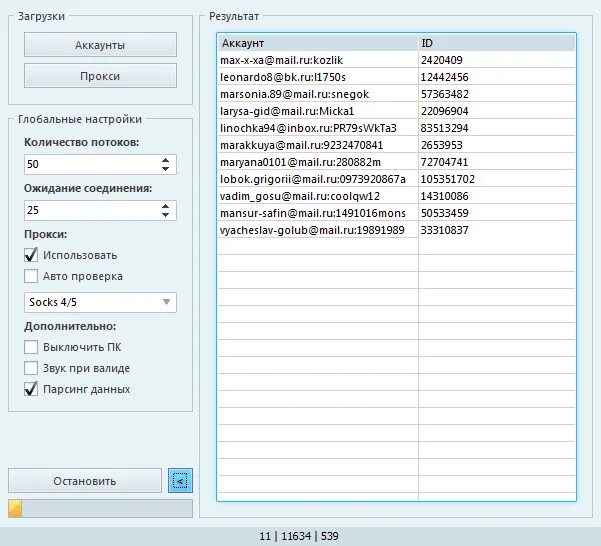Open the Socks 4/5 proxy type dropdown
Viewport: 601px width, 546px height.
coord(100,302)
